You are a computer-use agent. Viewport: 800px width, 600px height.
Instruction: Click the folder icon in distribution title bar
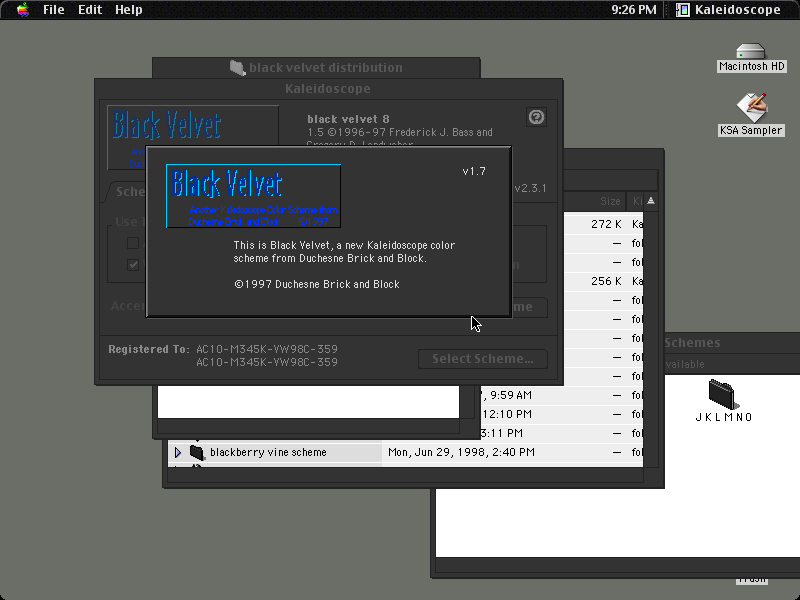[237, 67]
